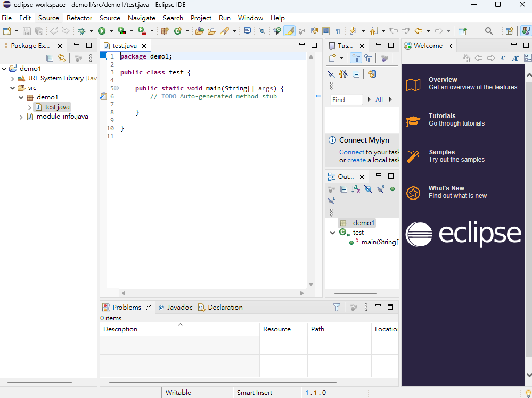
Task: Click the Find field in Task List
Action: click(346, 99)
